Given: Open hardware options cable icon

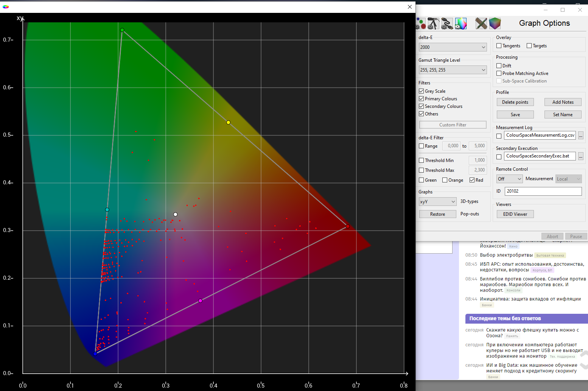Looking at the screenshot, I should [447, 23].
